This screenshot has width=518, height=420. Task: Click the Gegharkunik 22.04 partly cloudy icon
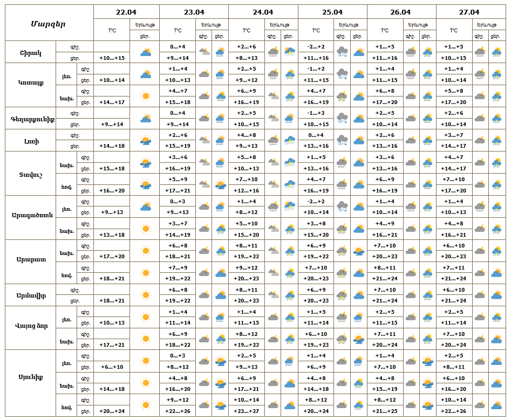145,119
